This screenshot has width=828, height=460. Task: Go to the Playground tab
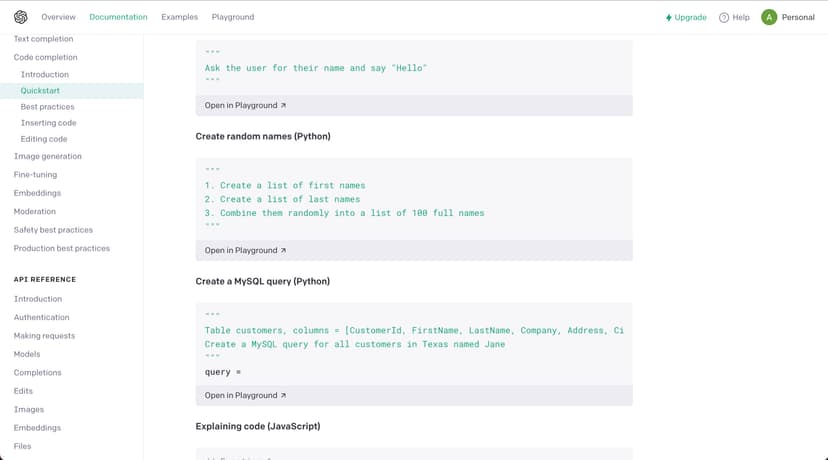coord(233,17)
